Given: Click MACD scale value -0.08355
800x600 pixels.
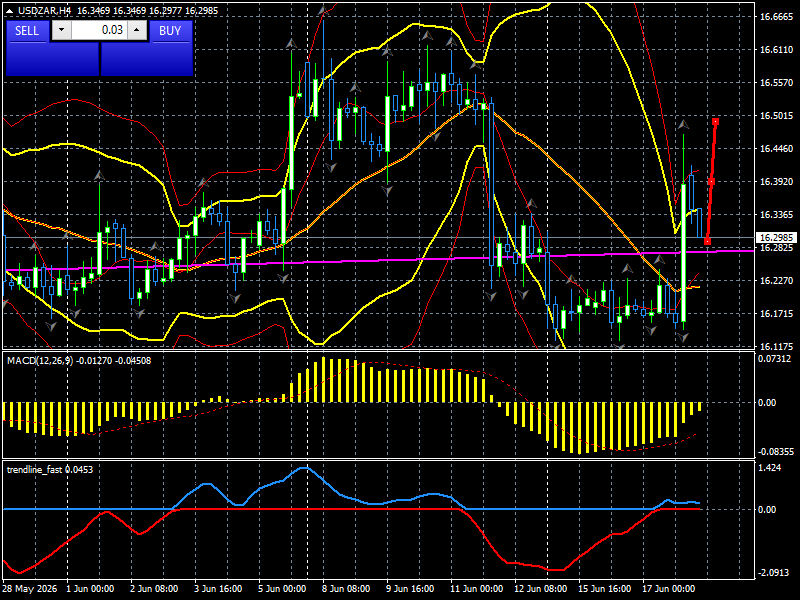Looking at the screenshot, I should click(x=776, y=452).
